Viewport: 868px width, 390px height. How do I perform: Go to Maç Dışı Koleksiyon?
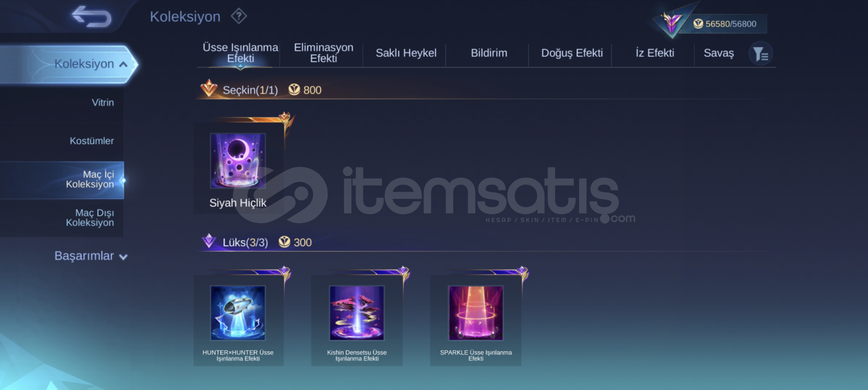90,218
